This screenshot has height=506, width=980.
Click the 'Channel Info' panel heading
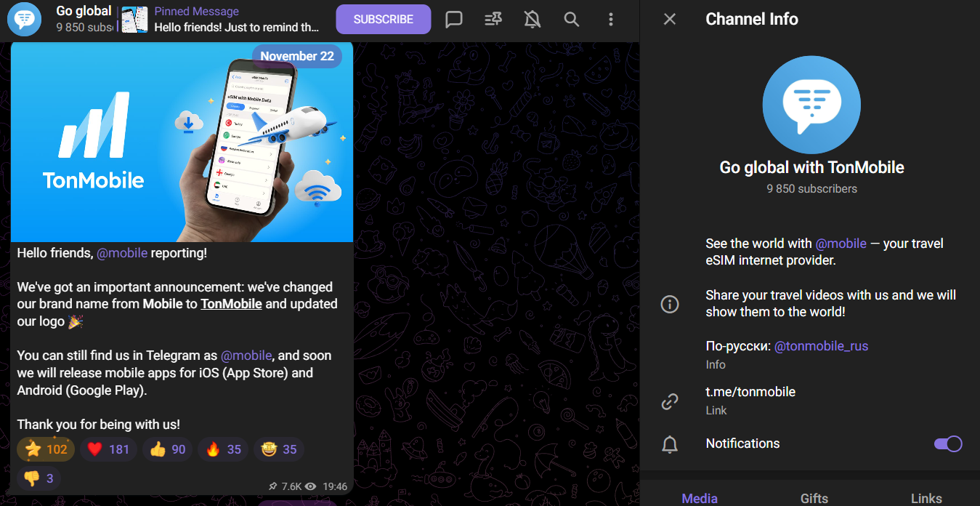(752, 20)
